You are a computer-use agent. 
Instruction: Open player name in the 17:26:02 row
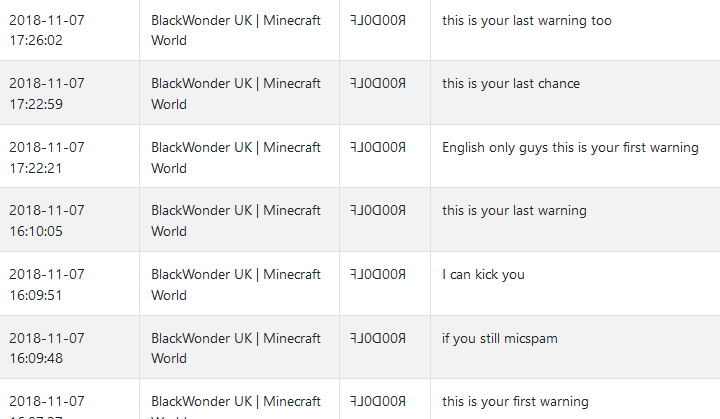(x=377, y=21)
